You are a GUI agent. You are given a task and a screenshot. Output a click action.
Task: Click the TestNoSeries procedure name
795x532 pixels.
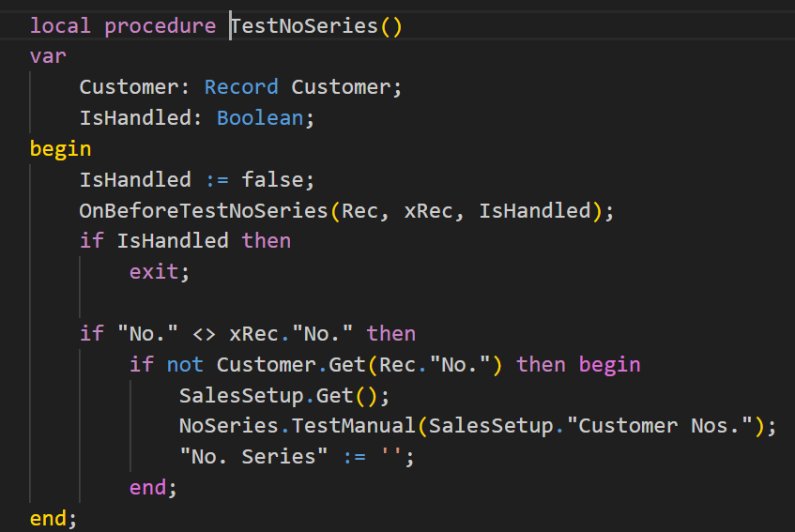(304, 25)
